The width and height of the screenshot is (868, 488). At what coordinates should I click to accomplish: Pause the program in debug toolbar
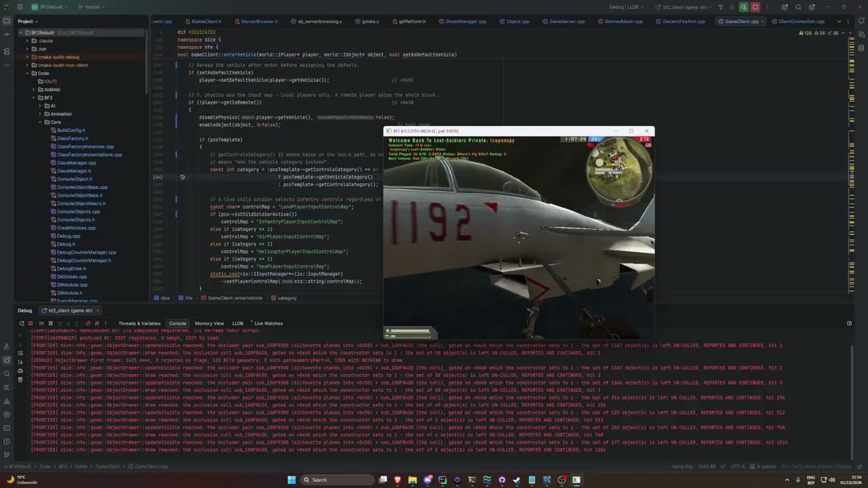[x=50, y=323]
